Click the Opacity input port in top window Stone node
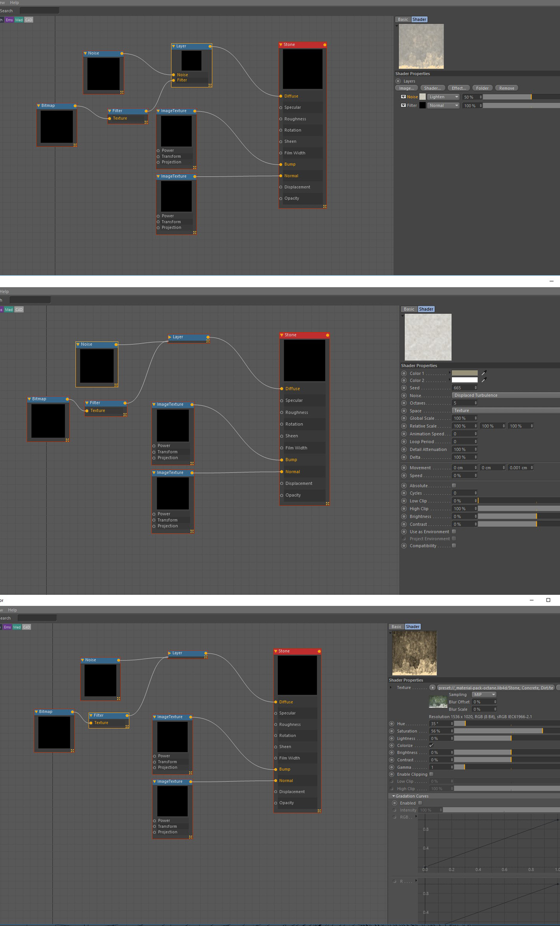This screenshot has height=926, width=560. click(281, 198)
